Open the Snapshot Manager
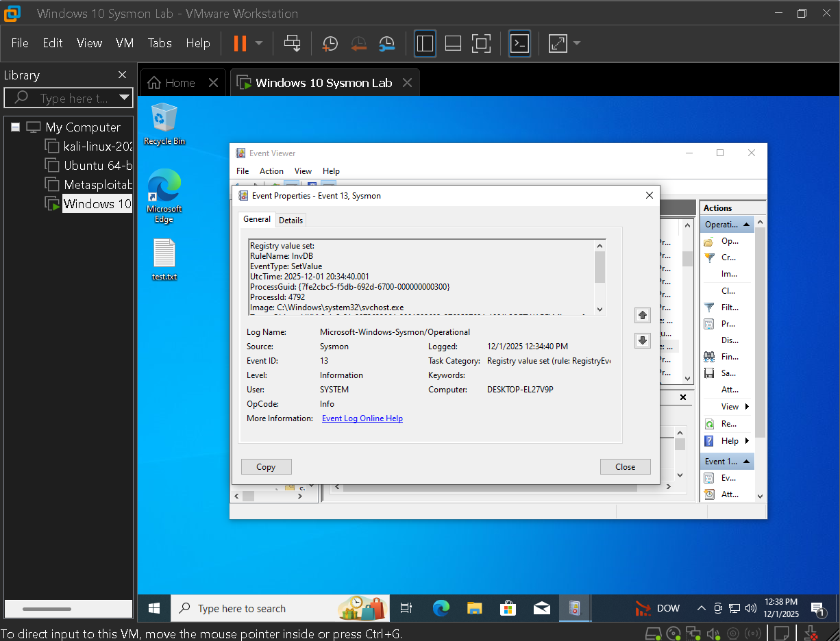 (x=386, y=43)
